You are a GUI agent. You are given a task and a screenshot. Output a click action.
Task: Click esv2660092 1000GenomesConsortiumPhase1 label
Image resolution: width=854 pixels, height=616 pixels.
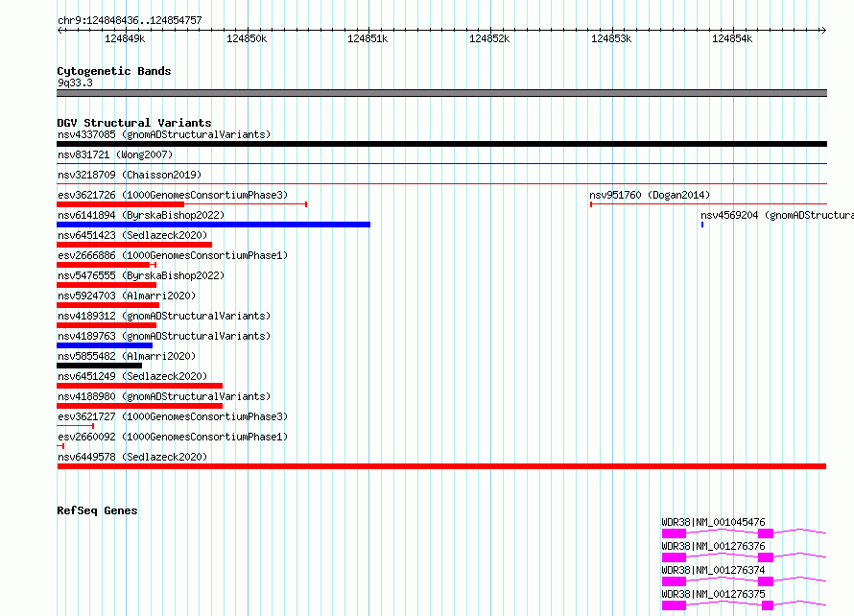coord(173,437)
